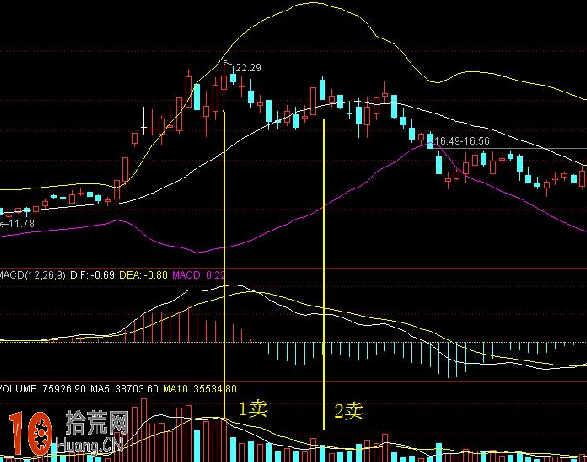Select the MACD(12,26,3) indicator title
Image resolution: width=587 pixels, height=462 pixels.
click(33, 276)
